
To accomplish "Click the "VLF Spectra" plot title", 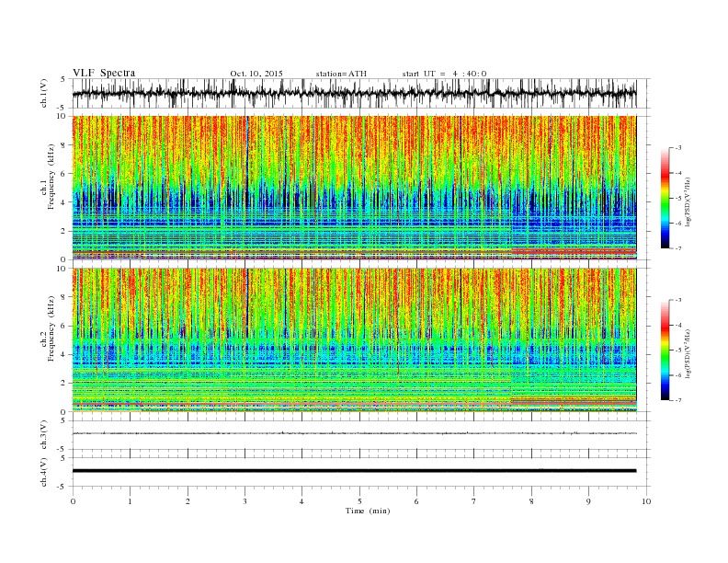I will [x=104, y=73].
